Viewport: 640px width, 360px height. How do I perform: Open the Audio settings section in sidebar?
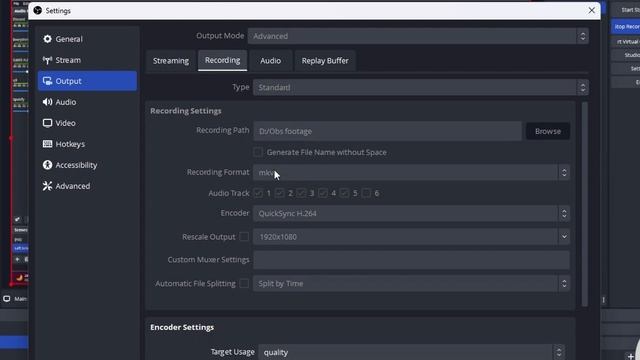click(x=87, y=102)
